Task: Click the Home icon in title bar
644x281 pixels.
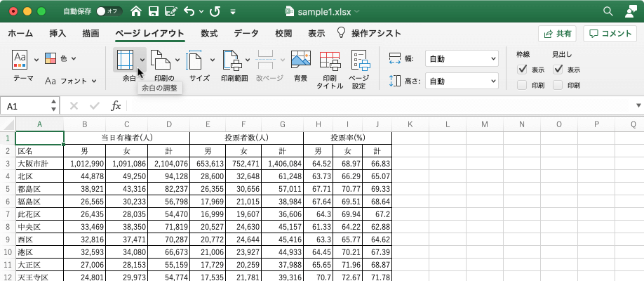Action: click(136, 11)
